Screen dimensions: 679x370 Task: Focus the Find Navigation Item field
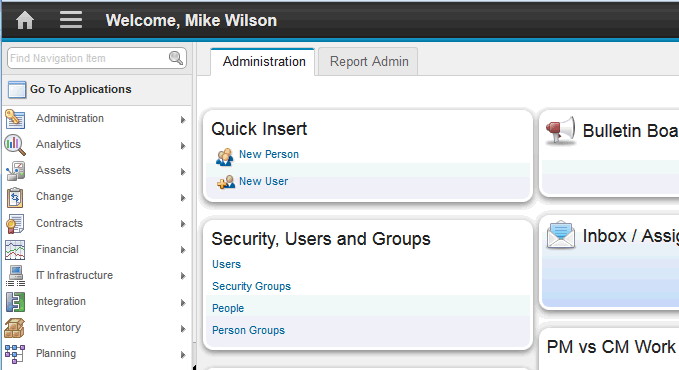(x=97, y=58)
